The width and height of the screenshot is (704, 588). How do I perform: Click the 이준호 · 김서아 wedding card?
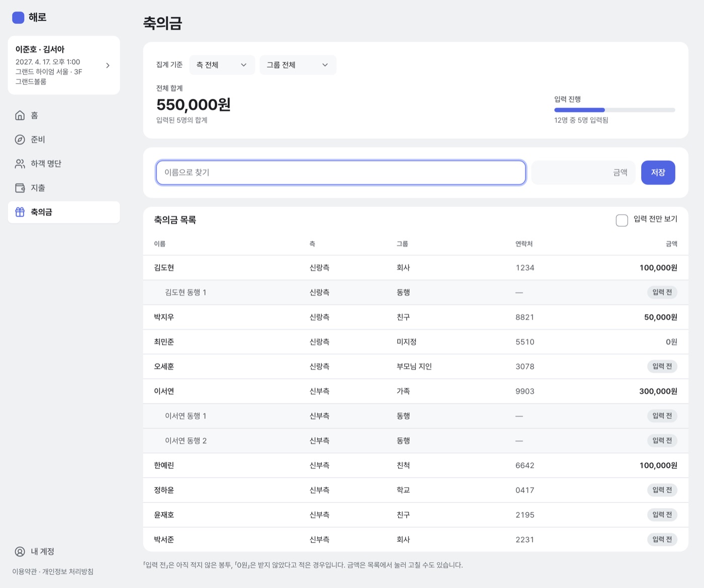64,65
